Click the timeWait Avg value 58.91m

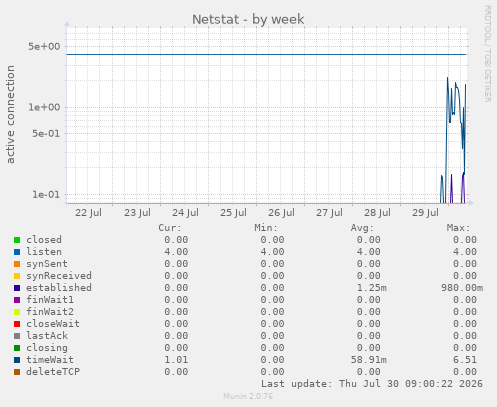pos(369,360)
